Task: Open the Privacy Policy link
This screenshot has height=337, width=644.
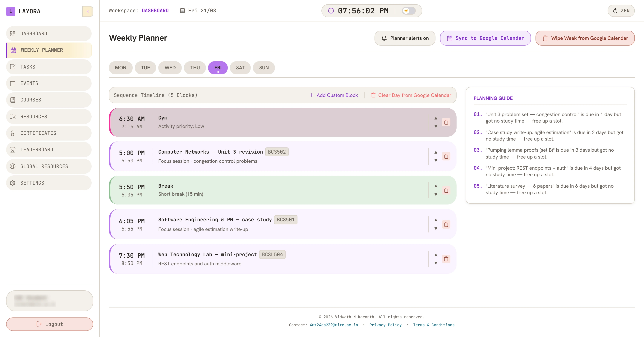Action: 385,325
